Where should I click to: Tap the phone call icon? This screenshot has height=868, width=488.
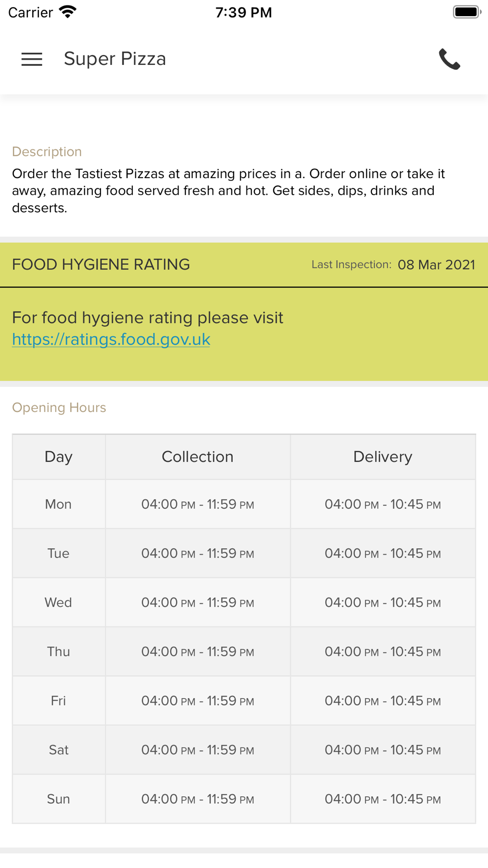pos(449,59)
